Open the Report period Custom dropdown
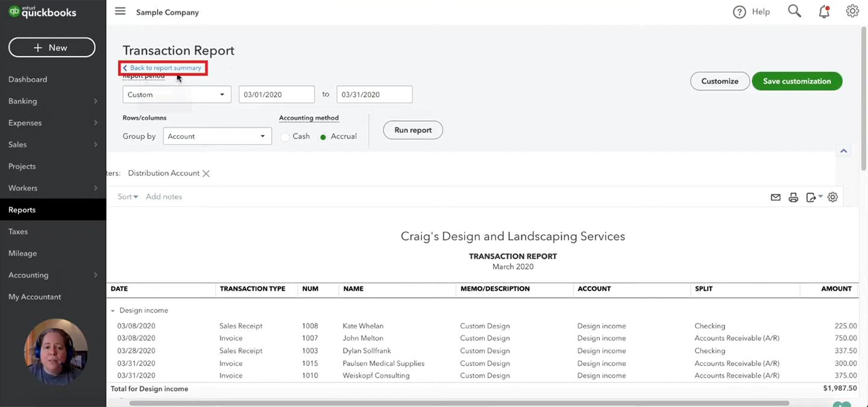This screenshot has height=407, width=868. [177, 95]
